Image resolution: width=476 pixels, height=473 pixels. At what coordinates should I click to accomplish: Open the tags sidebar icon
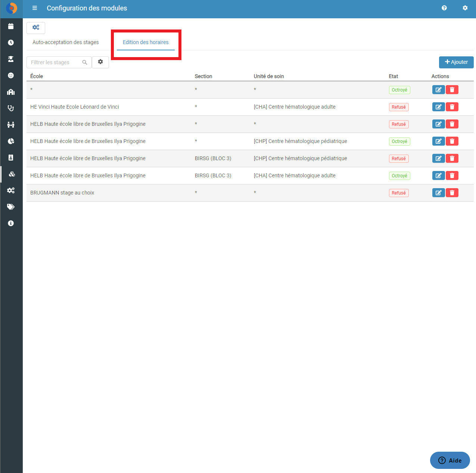pyautogui.click(x=11, y=207)
